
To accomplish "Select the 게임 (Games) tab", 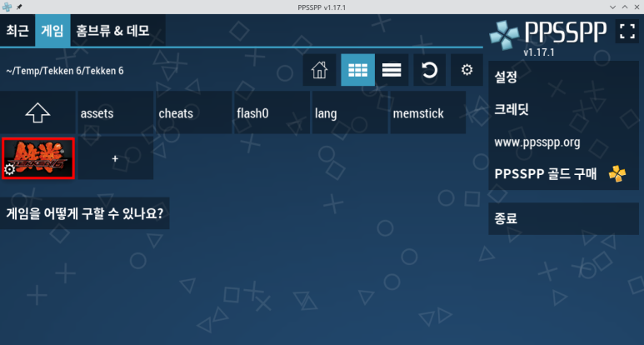I will 52,30.
